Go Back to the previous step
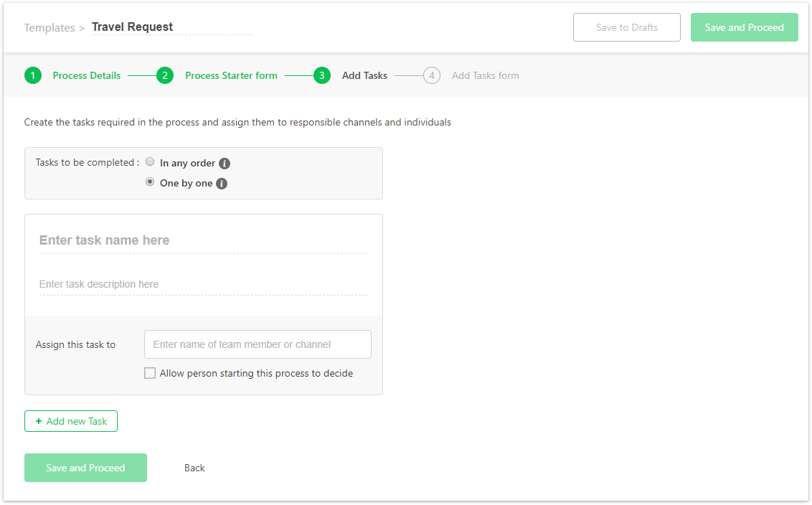Screen dimensions: 812x505 (x=194, y=468)
